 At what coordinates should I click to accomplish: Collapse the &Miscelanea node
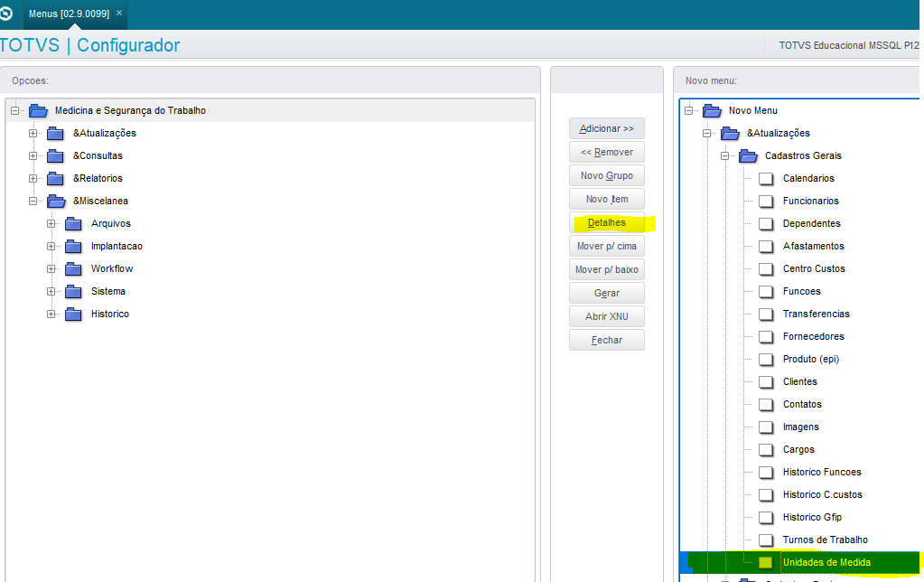pos(33,201)
